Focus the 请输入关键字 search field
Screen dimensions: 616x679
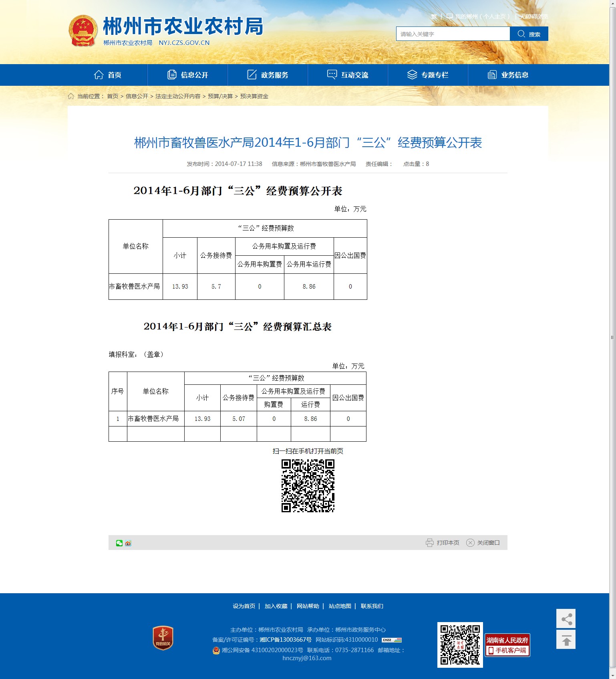453,34
